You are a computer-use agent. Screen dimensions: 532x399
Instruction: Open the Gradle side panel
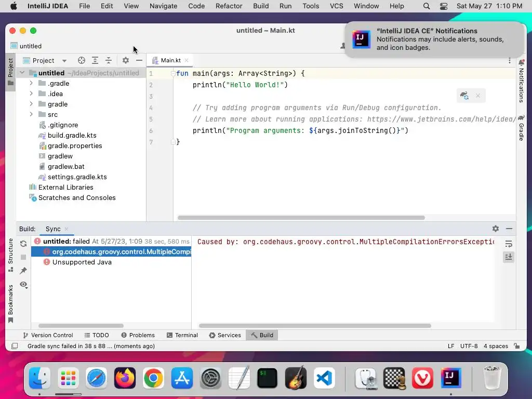click(522, 128)
